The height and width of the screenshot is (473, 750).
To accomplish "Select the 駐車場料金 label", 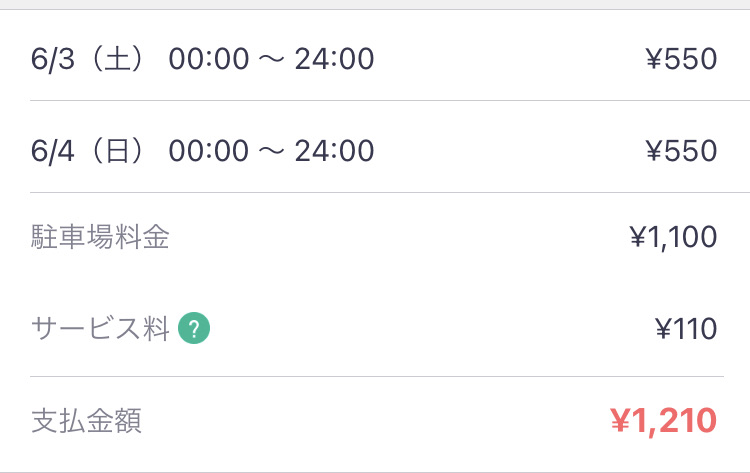I will pyautogui.click(x=100, y=238).
